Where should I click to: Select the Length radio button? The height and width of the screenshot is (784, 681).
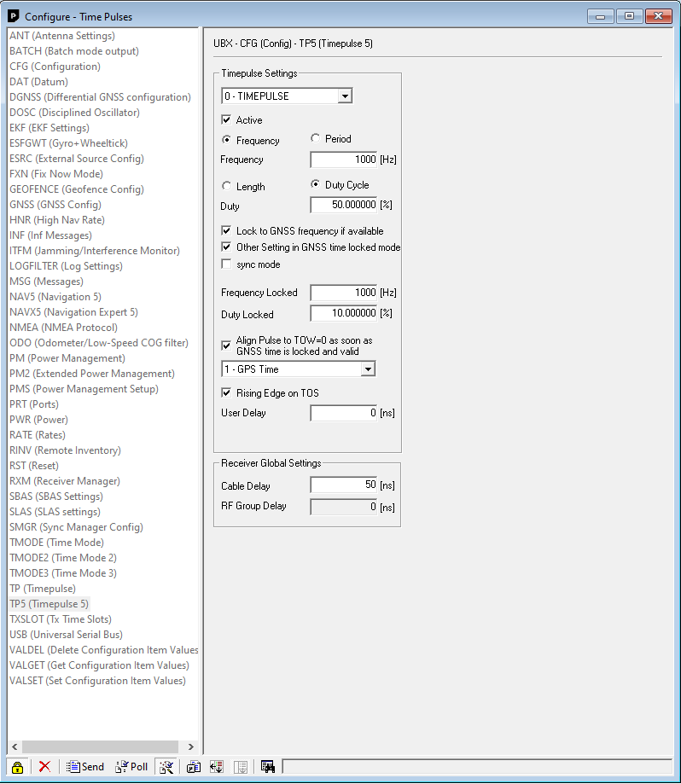[x=226, y=186]
